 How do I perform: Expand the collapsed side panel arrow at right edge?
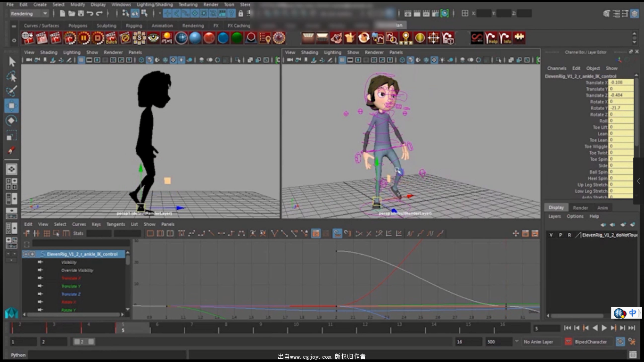coord(638,181)
